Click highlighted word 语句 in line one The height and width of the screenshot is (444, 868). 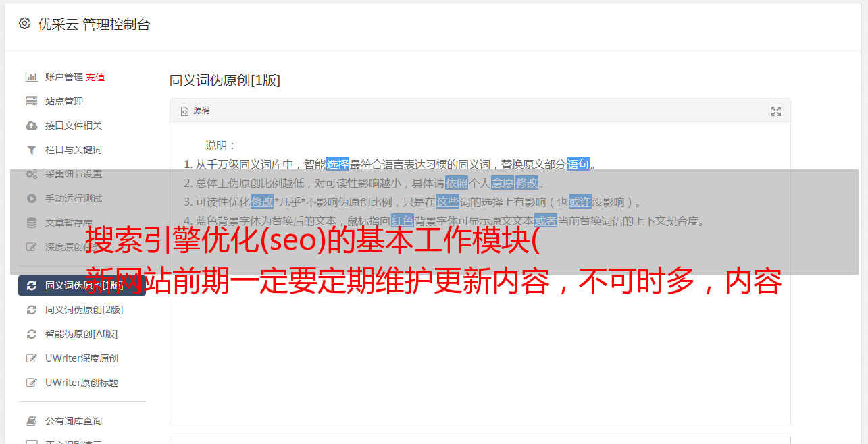pyautogui.click(x=578, y=164)
